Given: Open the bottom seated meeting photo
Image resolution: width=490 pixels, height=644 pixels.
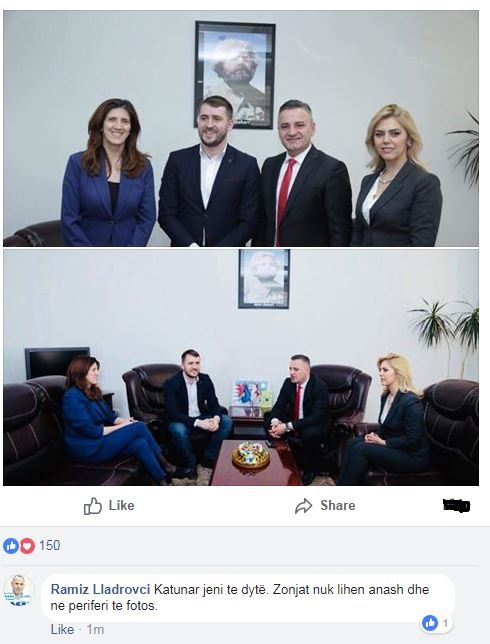Looking at the screenshot, I should click(241, 368).
